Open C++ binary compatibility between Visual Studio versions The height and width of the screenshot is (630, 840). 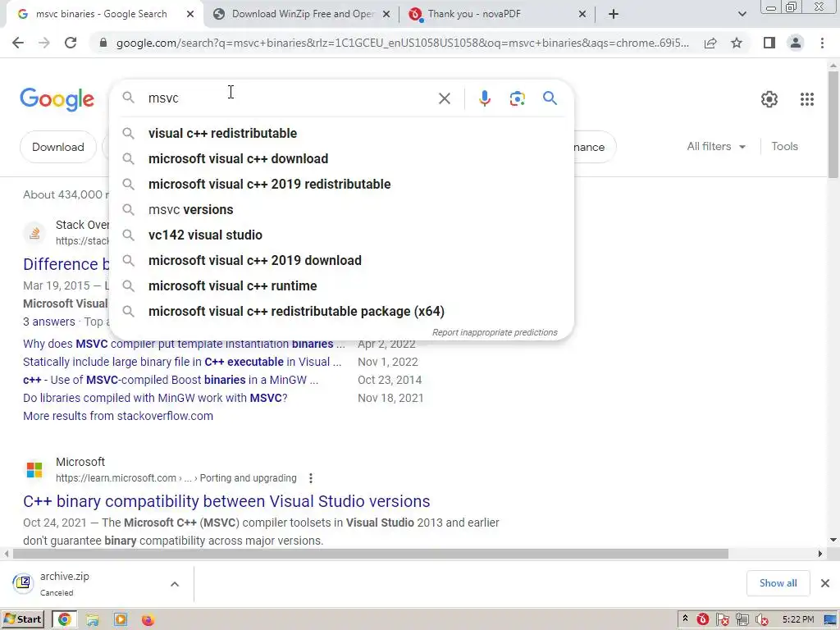(226, 501)
